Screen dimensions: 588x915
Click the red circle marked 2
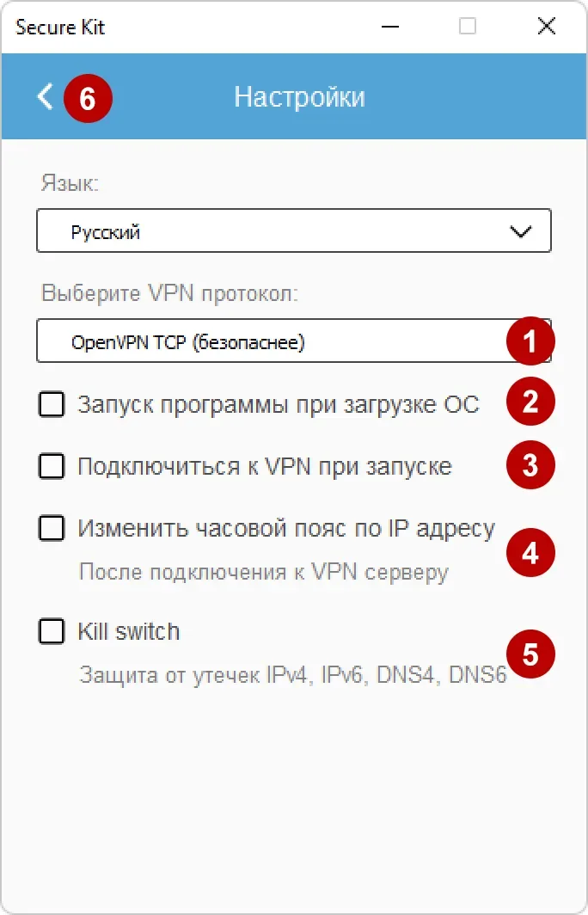tap(530, 401)
